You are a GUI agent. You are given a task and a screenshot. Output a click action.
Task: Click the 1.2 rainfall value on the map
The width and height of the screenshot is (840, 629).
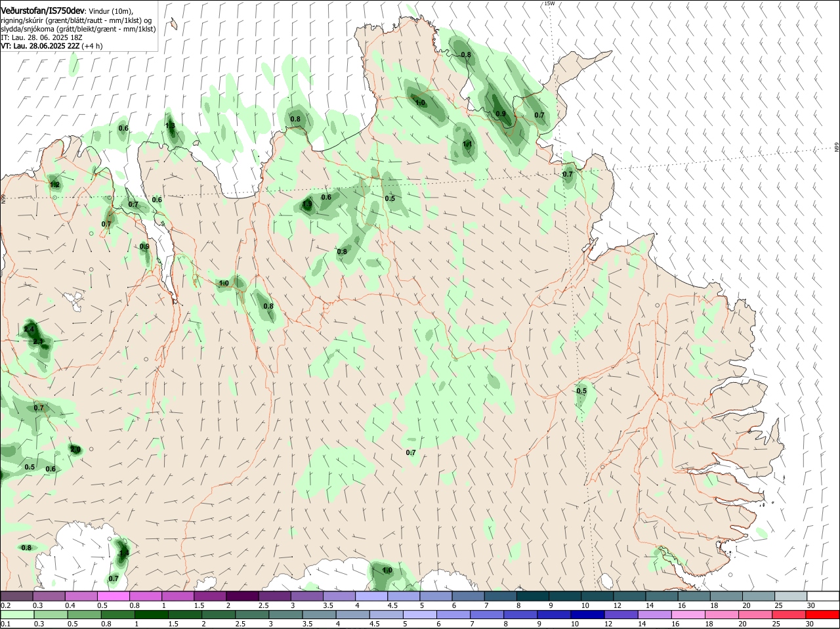click(x=55, y=185)
